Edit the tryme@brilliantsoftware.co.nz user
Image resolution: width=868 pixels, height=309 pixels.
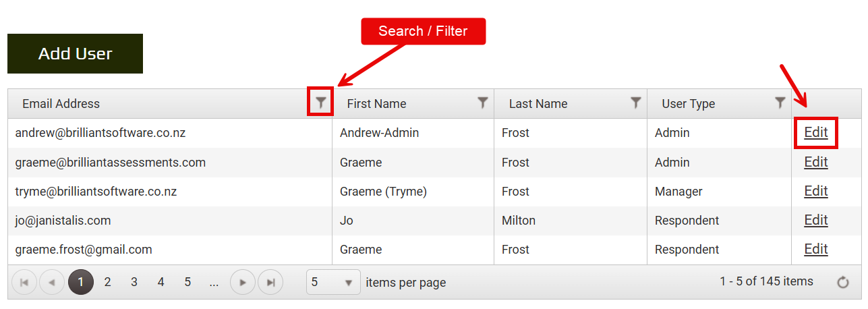point(815,192)
